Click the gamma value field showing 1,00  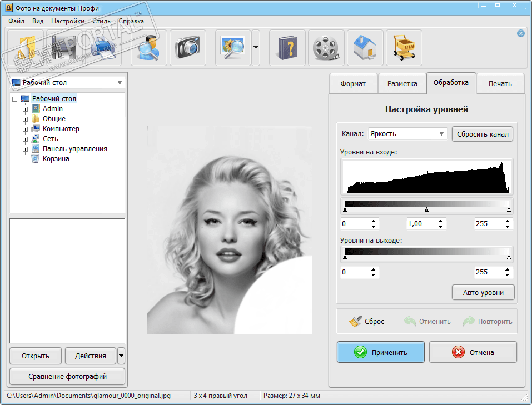[x=421, y=224]
